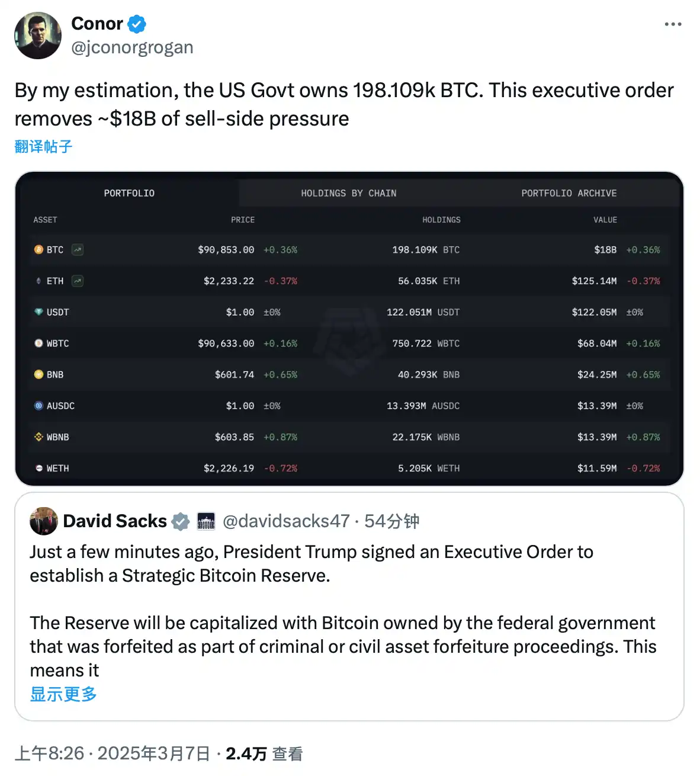Screen dimensions: 700x776
Task: Click David Sacks' profile avatar
Action: tap(44, 521)
